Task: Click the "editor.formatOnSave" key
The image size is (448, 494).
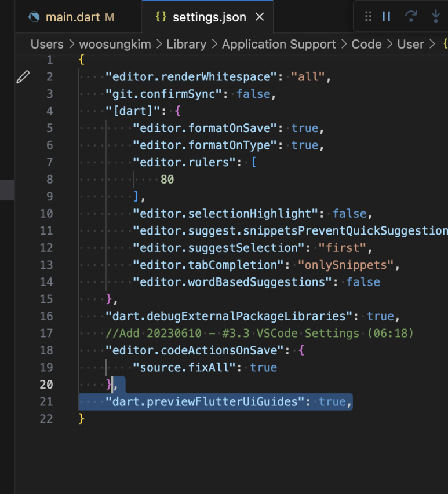Action: tap(205, 128)
